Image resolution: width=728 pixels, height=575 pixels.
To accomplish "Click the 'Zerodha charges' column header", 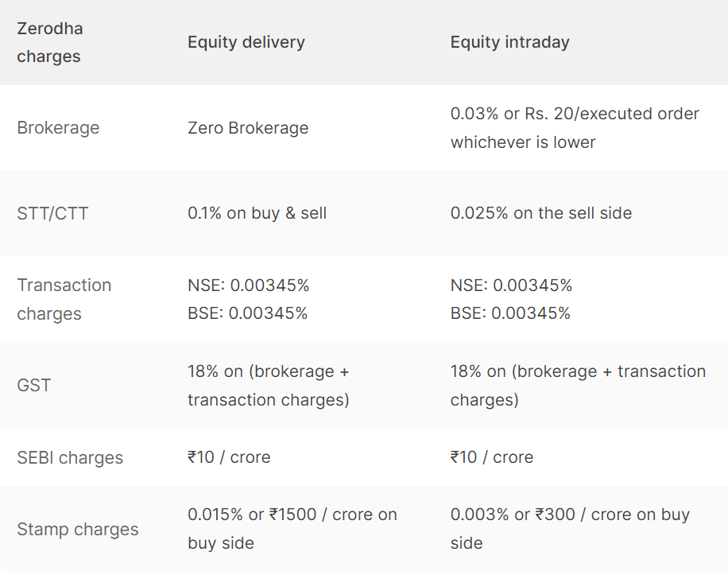I will tap(50, 42).
